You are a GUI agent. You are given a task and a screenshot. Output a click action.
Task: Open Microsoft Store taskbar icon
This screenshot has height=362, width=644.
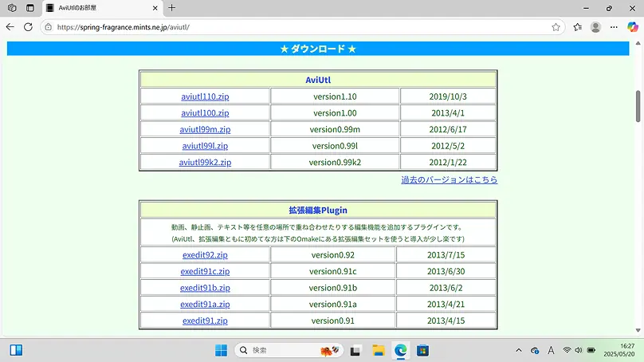422,351
